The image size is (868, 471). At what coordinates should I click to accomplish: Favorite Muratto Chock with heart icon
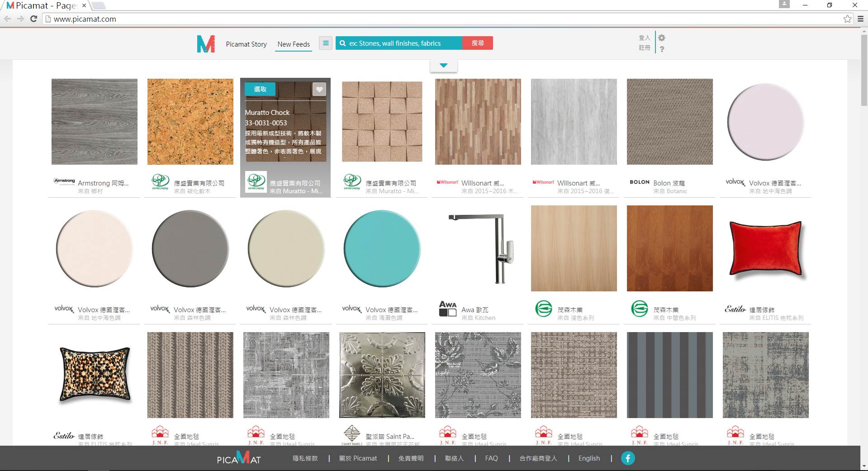pyautogui.click(x=319, y=89)
